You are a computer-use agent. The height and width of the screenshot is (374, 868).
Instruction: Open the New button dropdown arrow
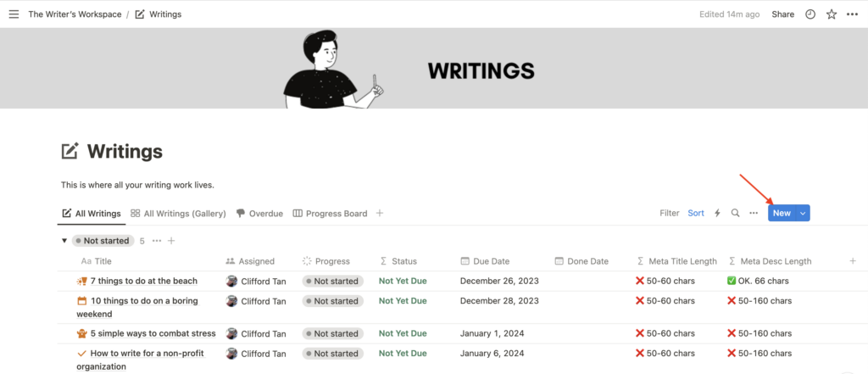coord(802,214)
